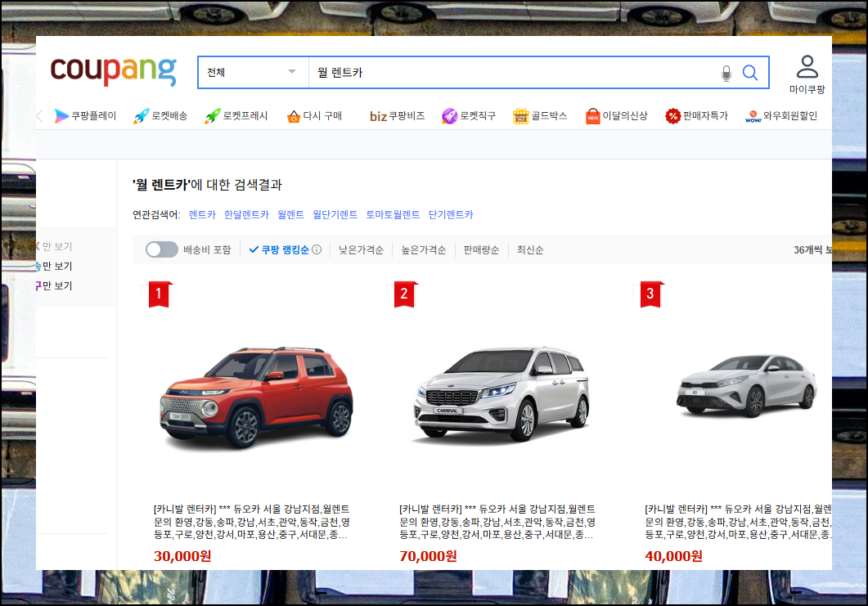Click related search link 렌트카
Viewport: 868px width, 606px height.
click(x=202, y=215)
